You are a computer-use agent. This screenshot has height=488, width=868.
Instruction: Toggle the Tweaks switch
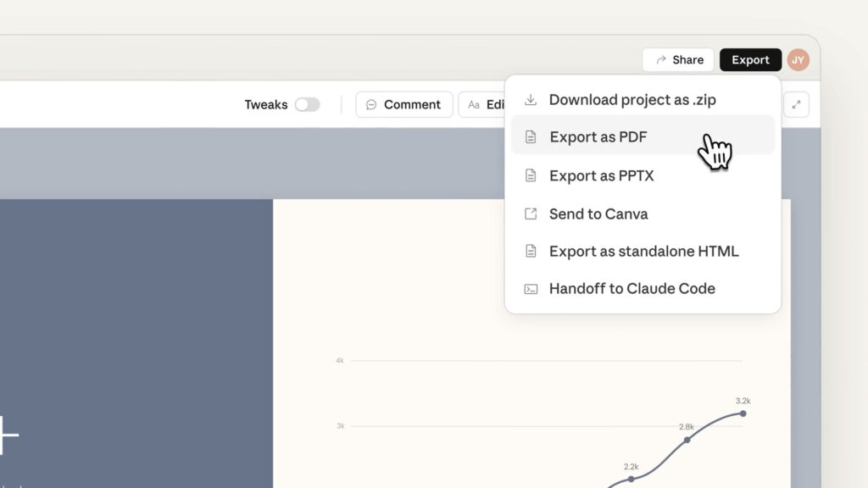click(x=307, y=104)
